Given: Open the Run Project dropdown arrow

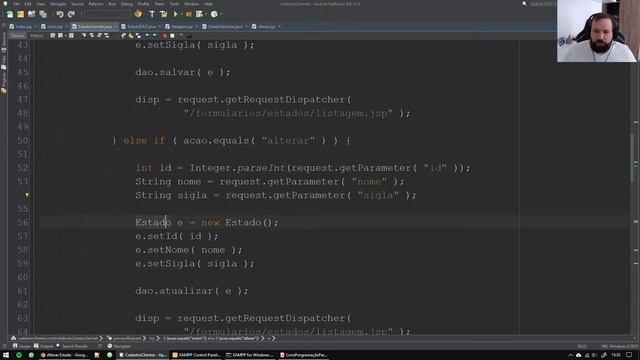Looking at the screenshot, I should [x=181, y=14].
